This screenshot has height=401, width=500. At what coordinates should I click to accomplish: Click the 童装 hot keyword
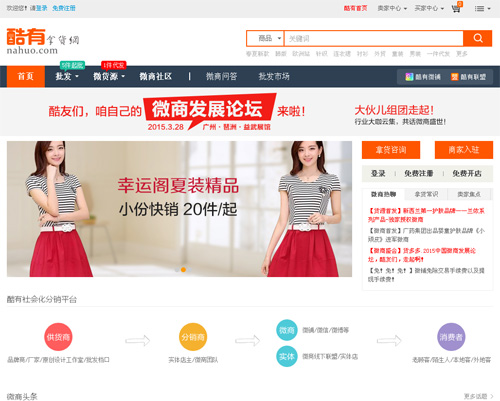(x=397, y=54)
